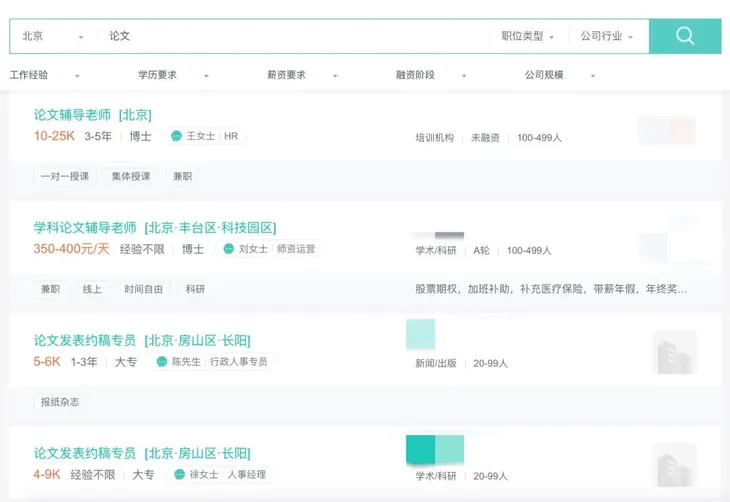This screenshot has height=502, width=730.
Task: Open the 学历要求 filter
Action: click(173, 75)
